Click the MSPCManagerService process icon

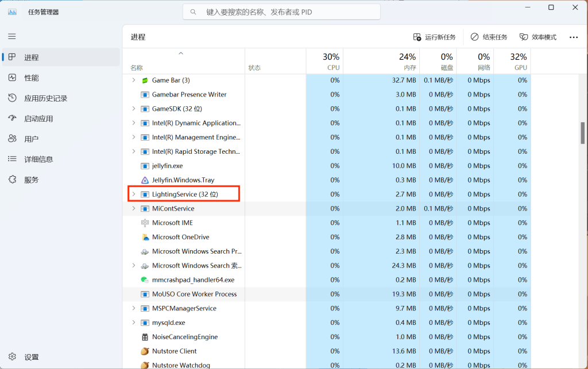[145, 308]
